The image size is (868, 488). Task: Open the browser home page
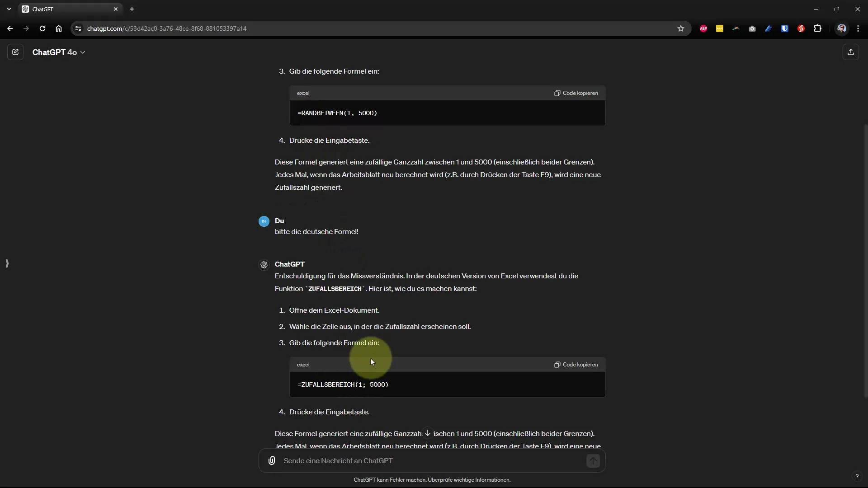[59, 28]
